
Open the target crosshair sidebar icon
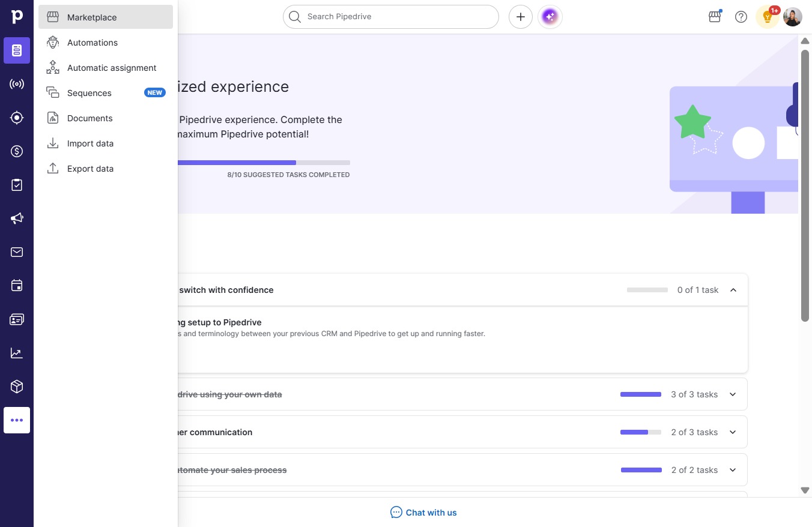17,118
